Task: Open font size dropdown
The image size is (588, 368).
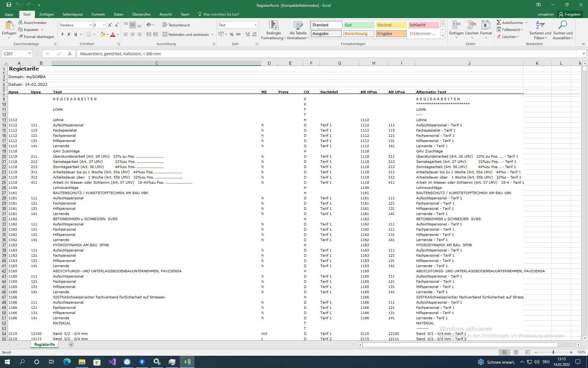Action: pyautogui.click(x=104, y=25)
